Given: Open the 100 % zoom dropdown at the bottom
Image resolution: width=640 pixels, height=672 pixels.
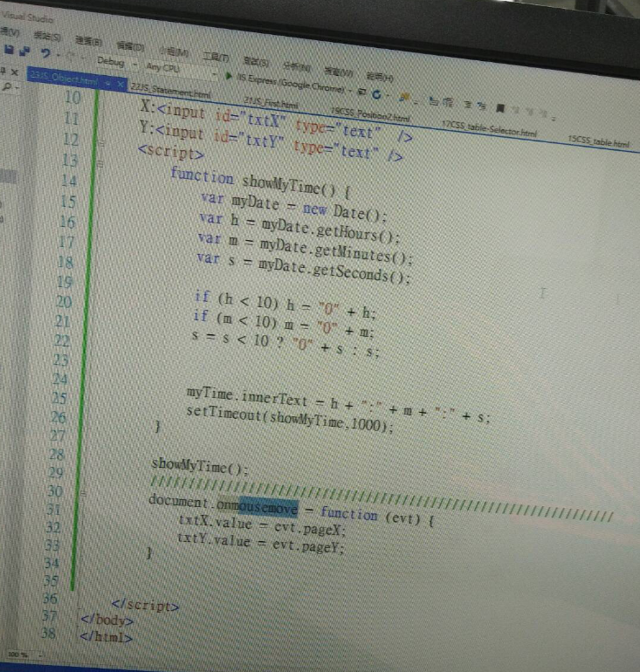Looking at the screenshot, I should click(41, 655).
